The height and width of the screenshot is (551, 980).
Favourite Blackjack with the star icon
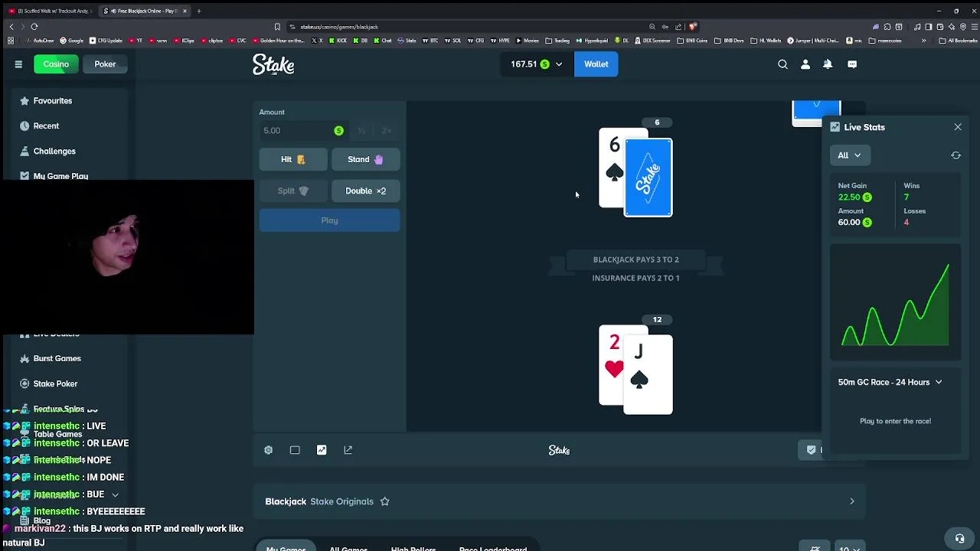coord(385,501)
